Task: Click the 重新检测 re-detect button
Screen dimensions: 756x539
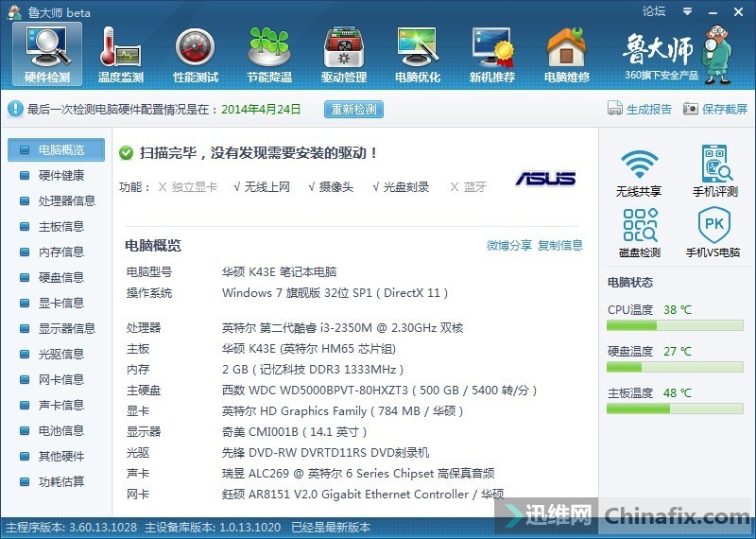Action: pos(353,109)
